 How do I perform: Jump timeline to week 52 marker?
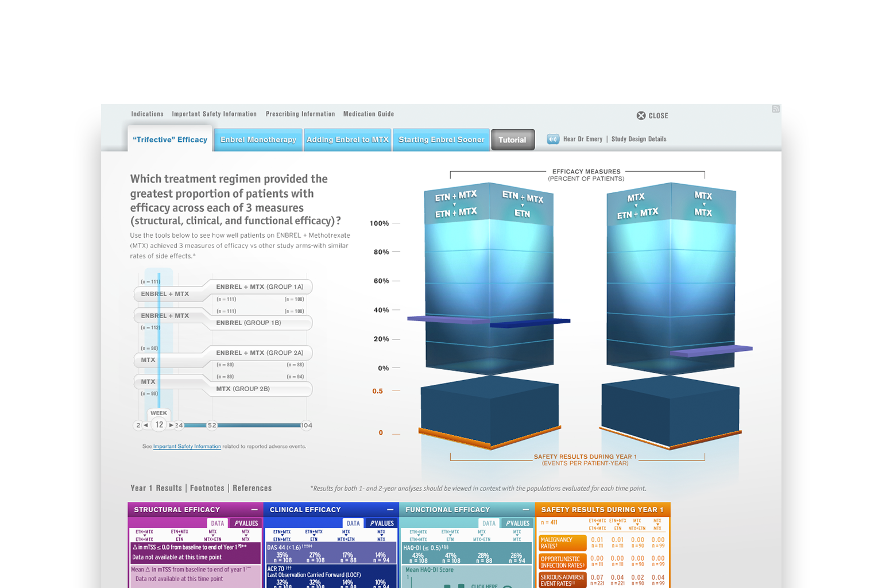[212, 425]
